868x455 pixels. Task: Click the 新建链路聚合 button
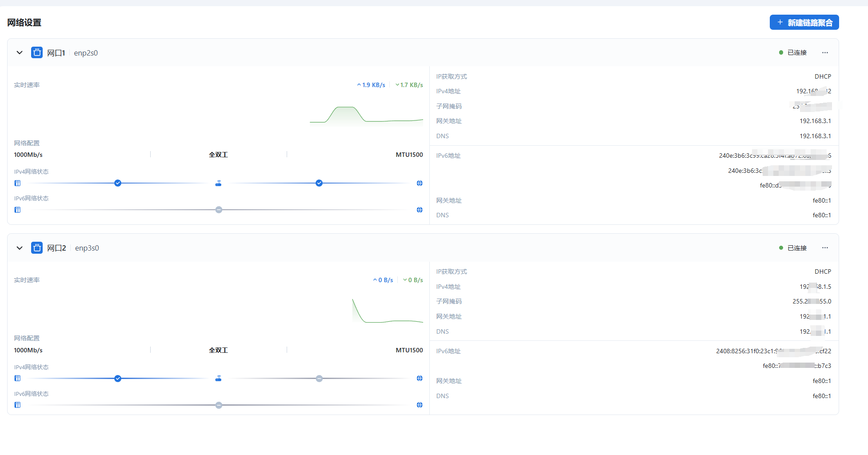(804, 23)
